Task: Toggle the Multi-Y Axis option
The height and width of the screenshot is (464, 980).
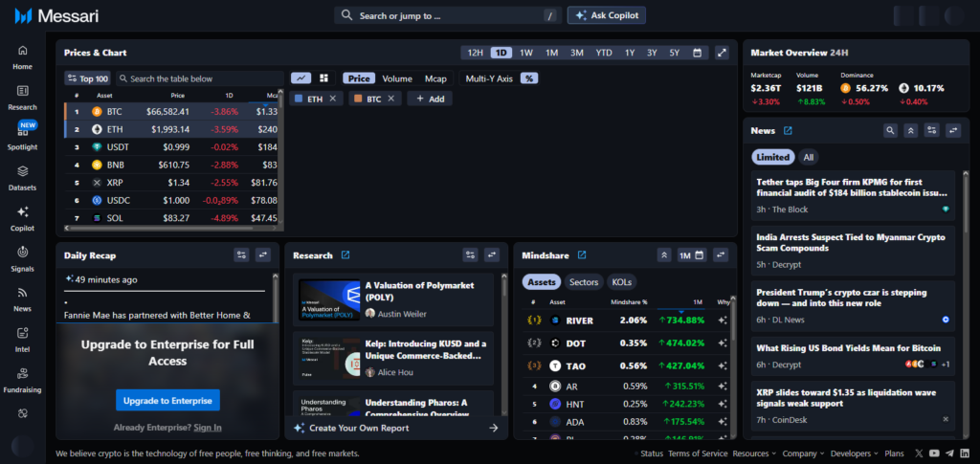Action: coord(489,78)
